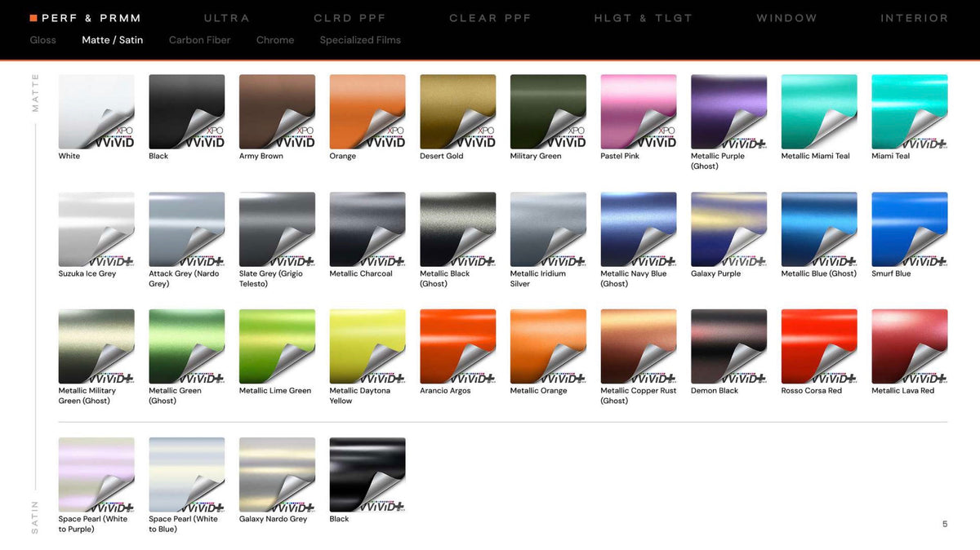Choose the Metallic Charcoal swatch
This screenshot has height=550, width=980.
click(x=367, y=229)
